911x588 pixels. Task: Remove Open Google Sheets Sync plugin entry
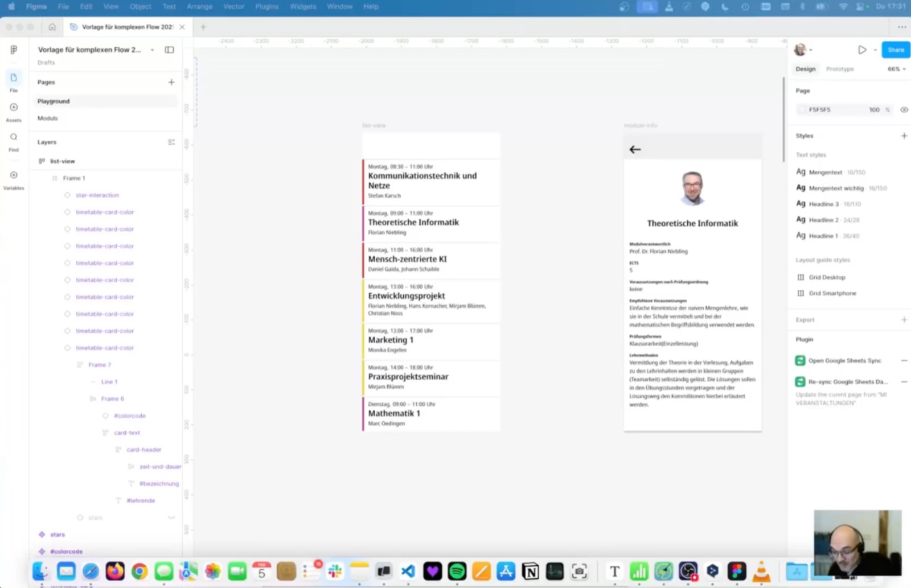(x=904, y=361)
